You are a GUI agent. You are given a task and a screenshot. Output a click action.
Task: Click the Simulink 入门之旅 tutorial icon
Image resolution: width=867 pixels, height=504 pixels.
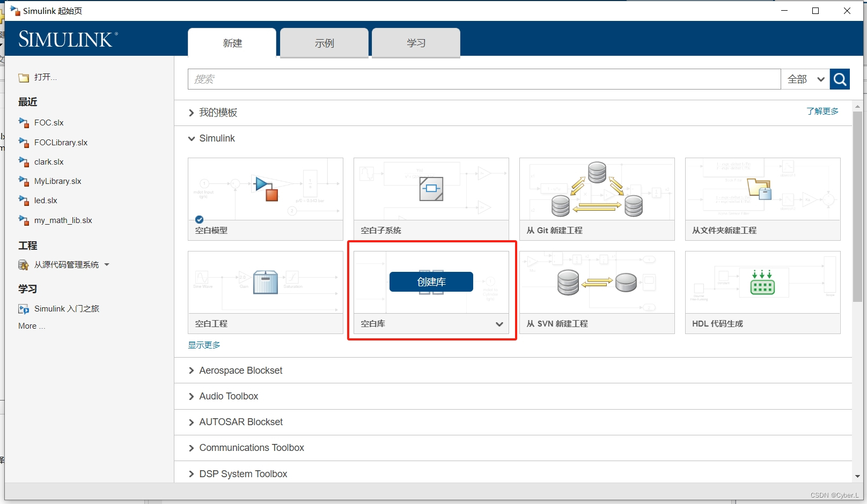[24, 309]
